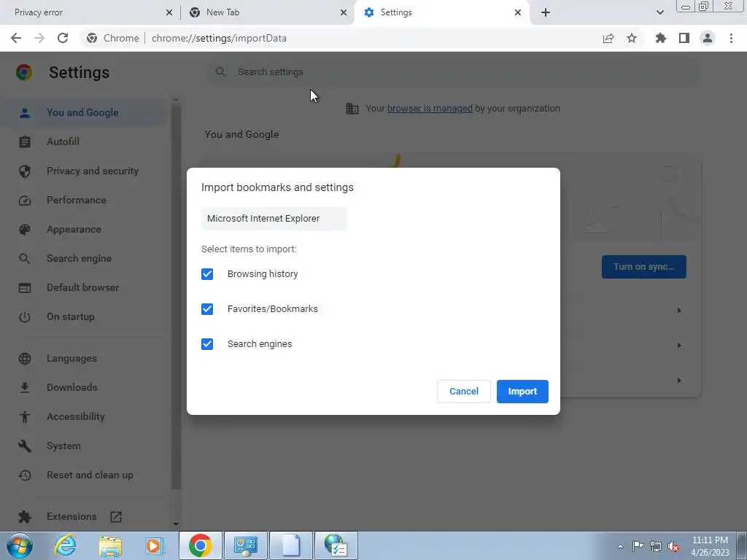Screen dimensions: 747x560
Task: Show hidden system tray icons
Action: tap(620, 546)
